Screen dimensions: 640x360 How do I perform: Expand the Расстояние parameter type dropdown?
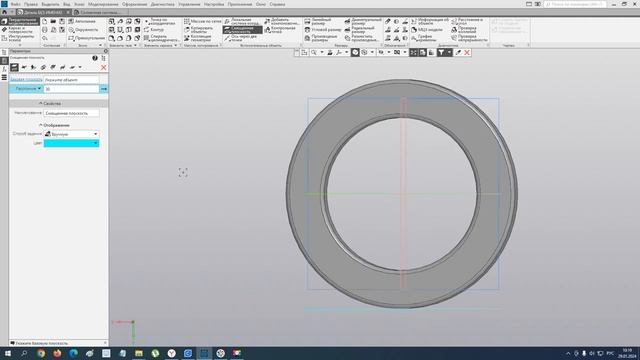tap(26, 89)
